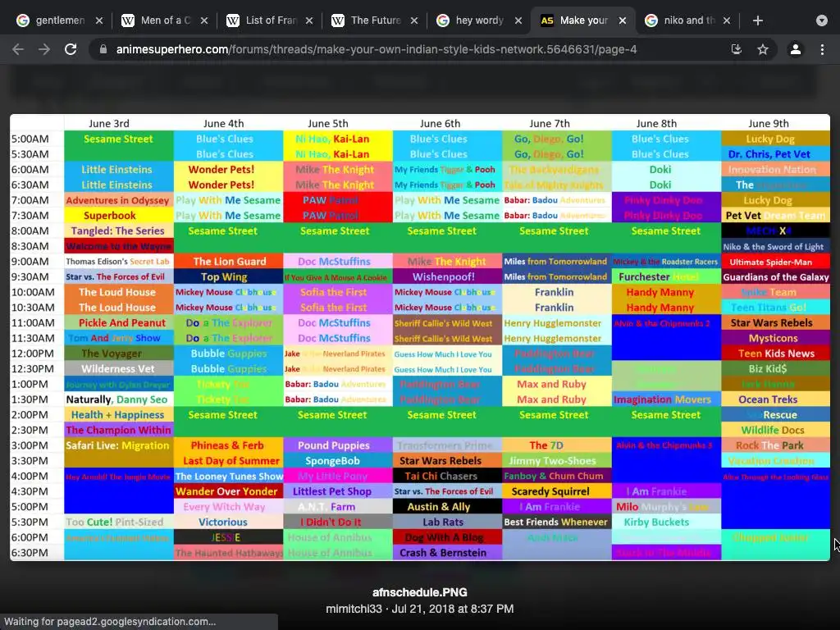Click the 'Wishenpoof!' cell

click(447, 277)
